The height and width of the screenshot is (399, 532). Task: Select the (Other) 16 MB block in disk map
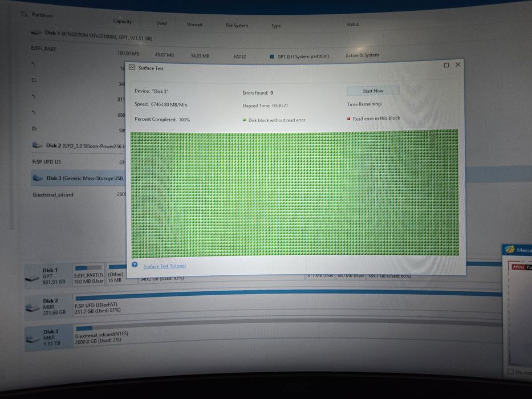point(115,274)
